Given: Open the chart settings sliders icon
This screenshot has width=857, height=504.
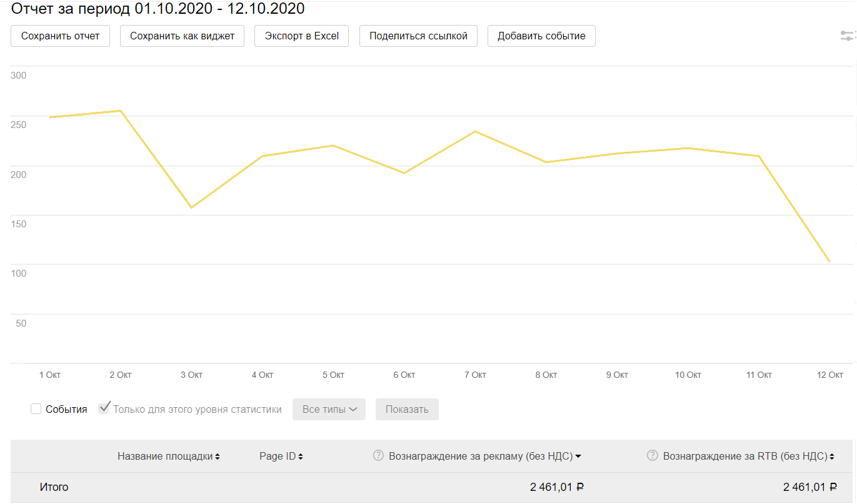Looking at the screenshot, I should (848, 36).
